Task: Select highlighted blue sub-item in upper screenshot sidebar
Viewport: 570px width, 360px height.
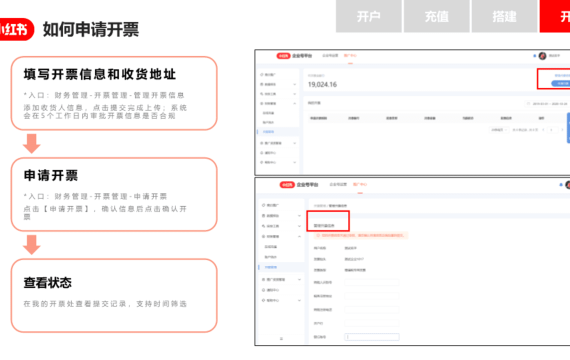Action: 269,132
